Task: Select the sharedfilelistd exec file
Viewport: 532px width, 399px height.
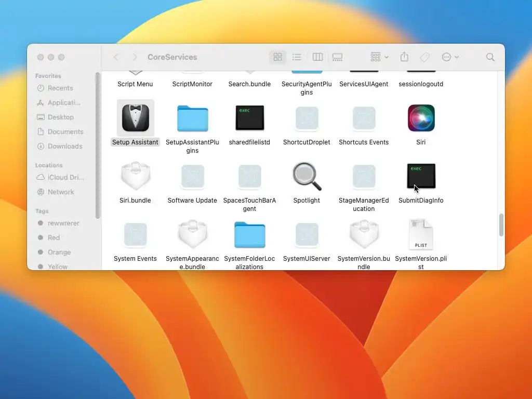Action: [250, 118]
